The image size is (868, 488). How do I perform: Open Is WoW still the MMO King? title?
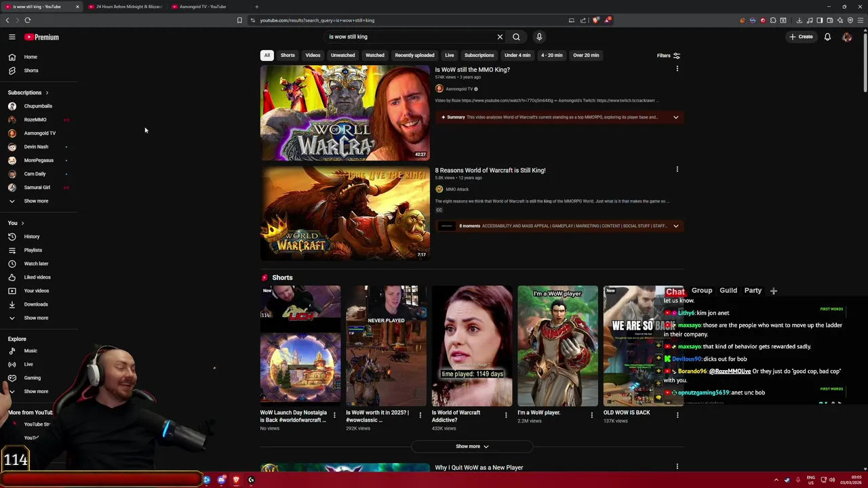tap(472, 70)
